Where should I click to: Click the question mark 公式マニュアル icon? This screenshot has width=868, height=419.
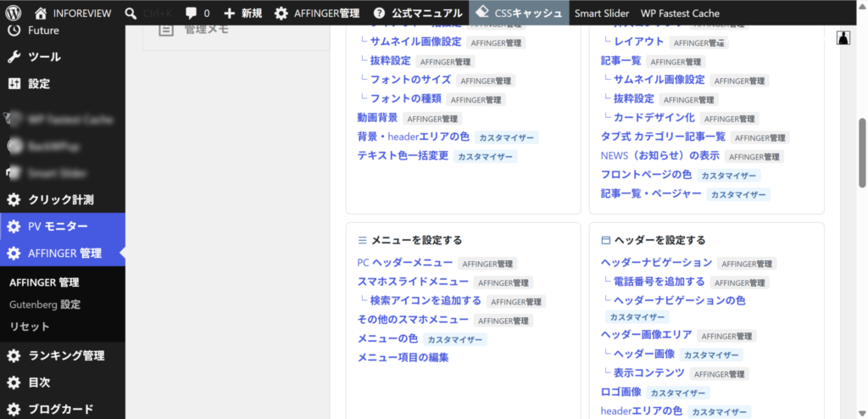(x=379, y=13)
